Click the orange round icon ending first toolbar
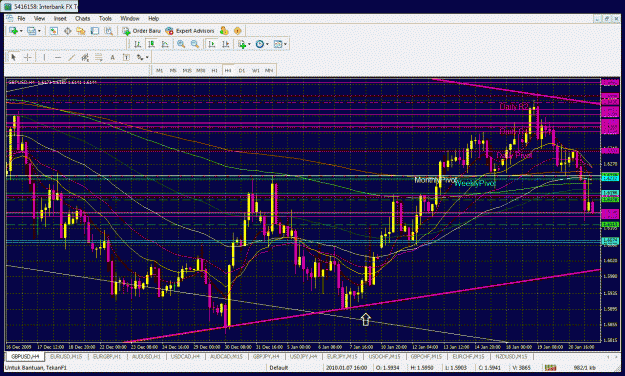Viewport: 625px width, 376px height. point(238,31)
